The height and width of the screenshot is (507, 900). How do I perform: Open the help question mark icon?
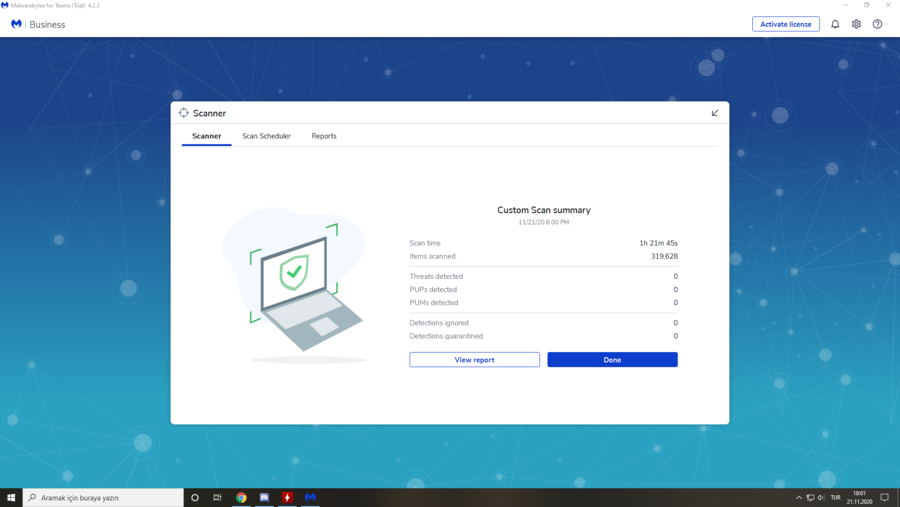tap(878, 24)
